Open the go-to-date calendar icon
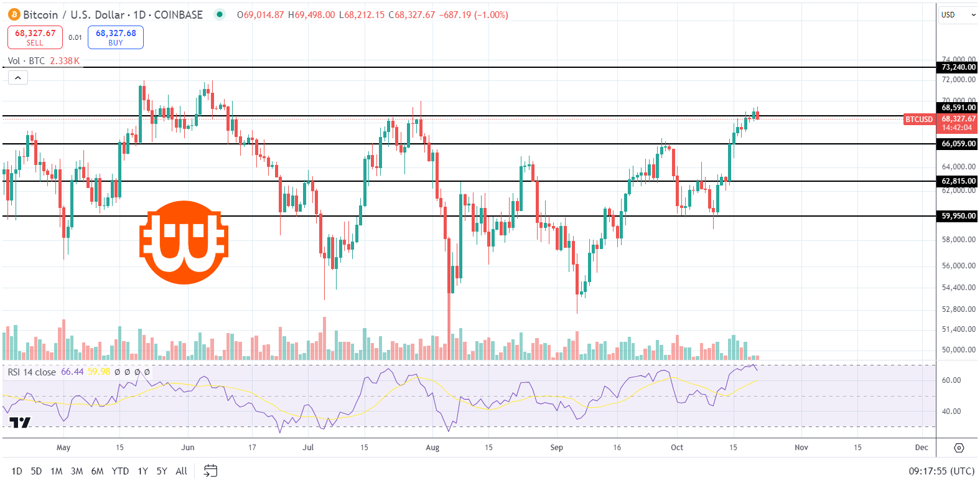980x485 pixels. pyautogui.click(x=211, y=471)
